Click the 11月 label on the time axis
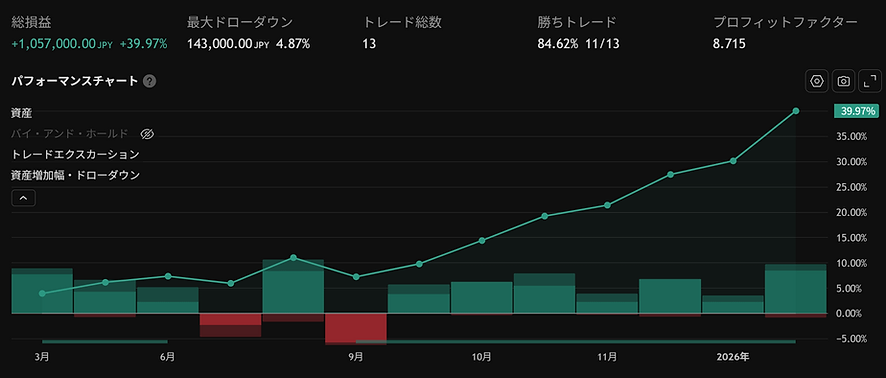 (607, 357)
